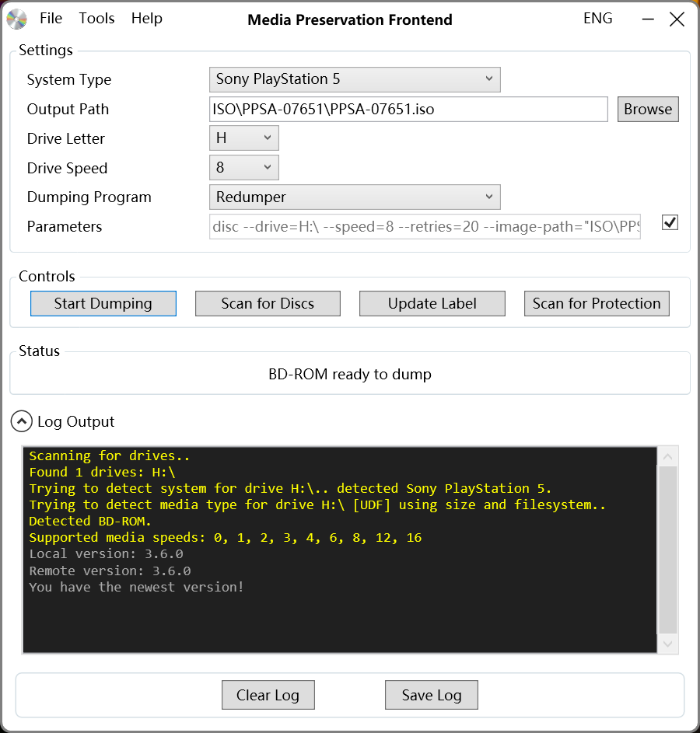
Task: Click log line 'You have the newest version!'
Action: pos(136,587)
